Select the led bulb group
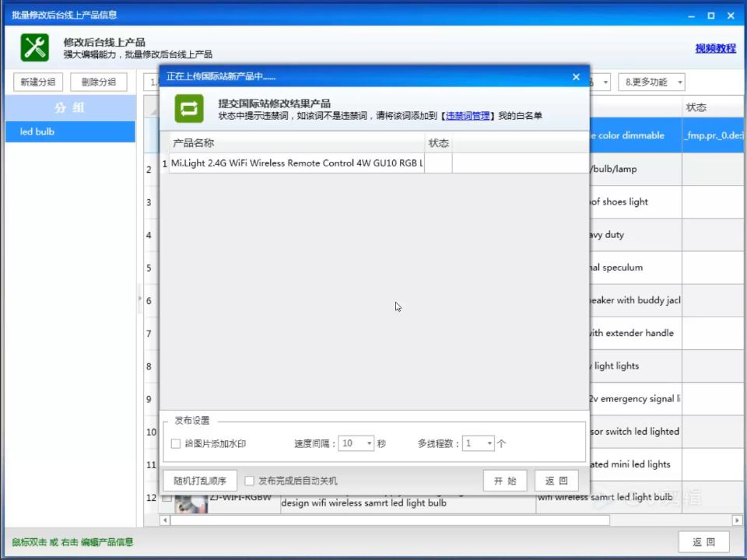747x560 pixels. coord(71,131)
